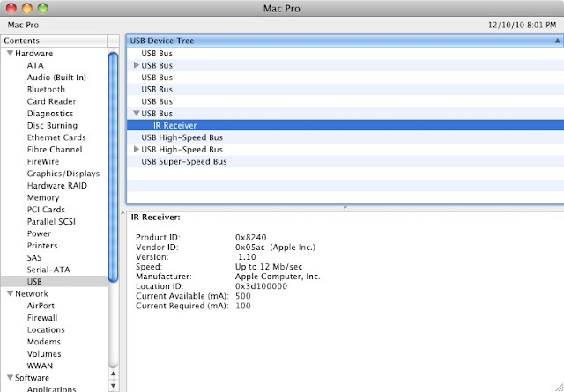Viewport: 564px width, 392px height.
Task: Collapse the Software section triangle
Action: point(10,377)
